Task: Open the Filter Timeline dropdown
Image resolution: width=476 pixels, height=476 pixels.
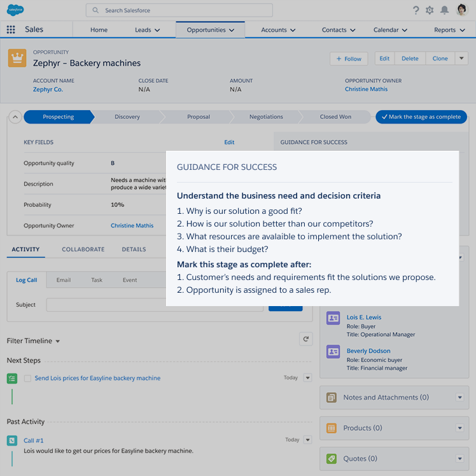Action: coord(58,341)
